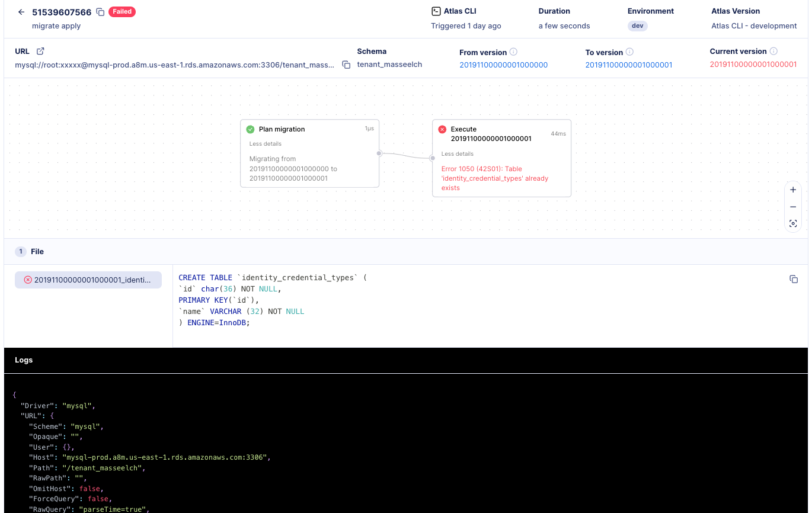Collapse details on the Execute node
Screen dimensions: 812x513
coord(456,153)
